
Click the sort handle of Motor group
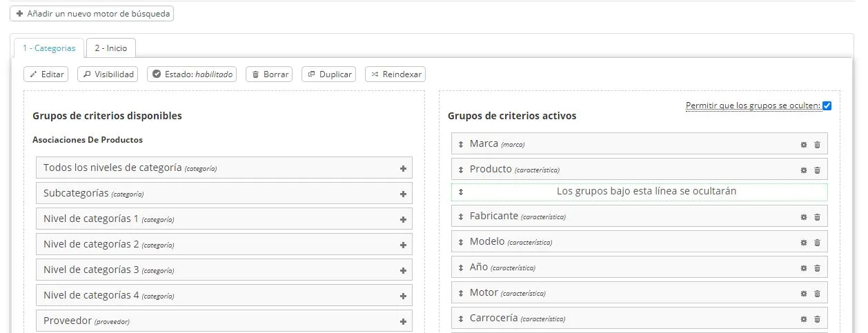tap(461, 294)
